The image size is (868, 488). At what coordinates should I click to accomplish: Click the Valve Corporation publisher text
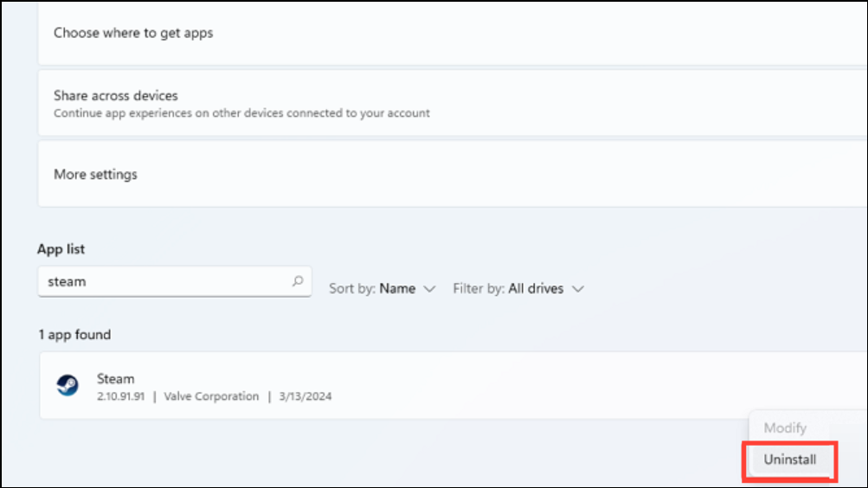pos(212,396)
